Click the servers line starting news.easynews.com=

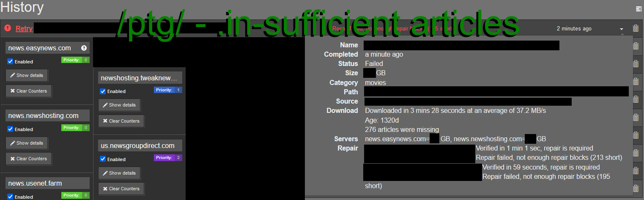coord(455,139)
